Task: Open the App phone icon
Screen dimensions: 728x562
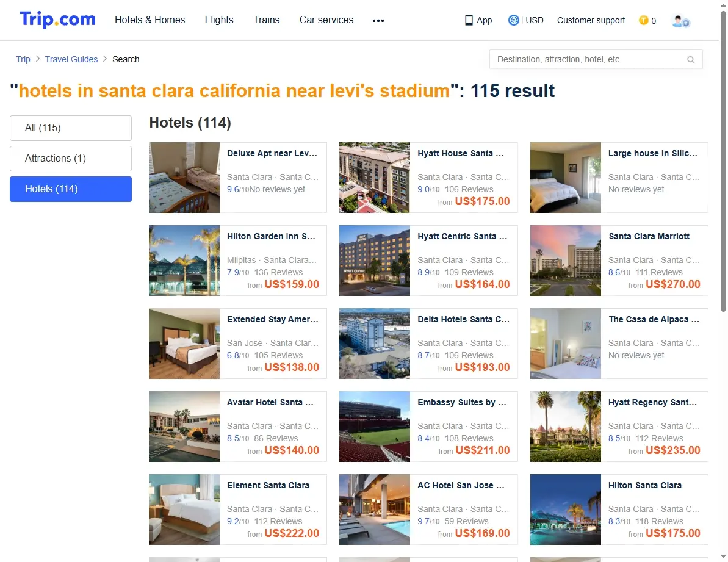Action: (x=469, y=20)
